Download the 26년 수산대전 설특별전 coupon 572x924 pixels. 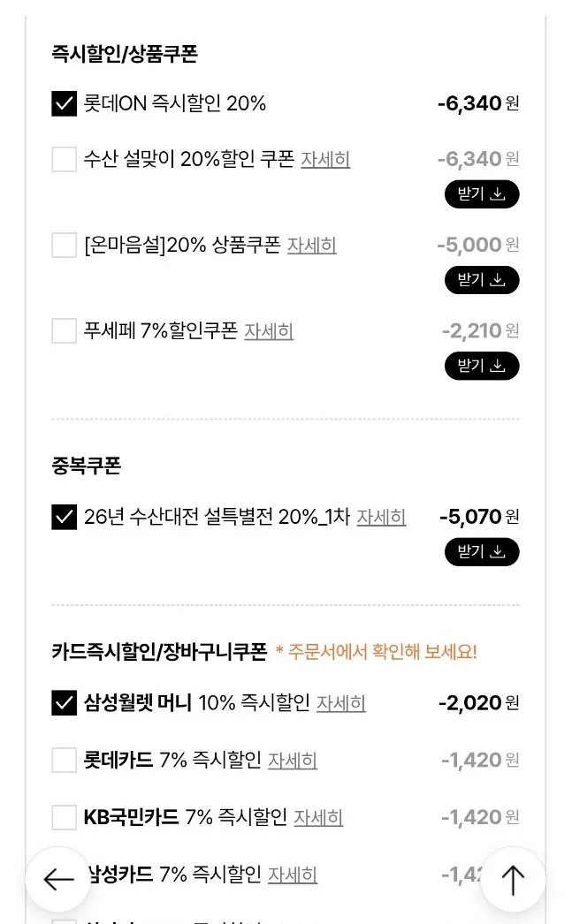click(x=482, y=552)
